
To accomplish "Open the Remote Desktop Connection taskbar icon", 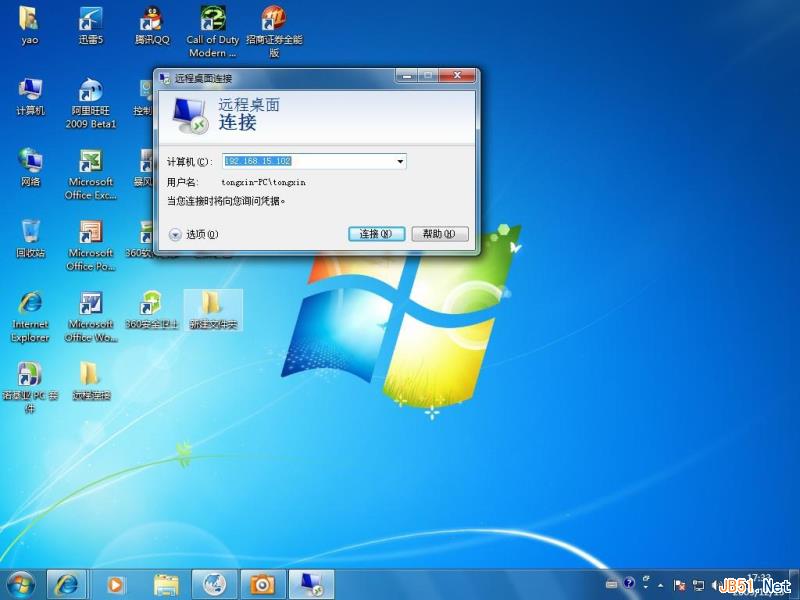I will pos(310,583).
